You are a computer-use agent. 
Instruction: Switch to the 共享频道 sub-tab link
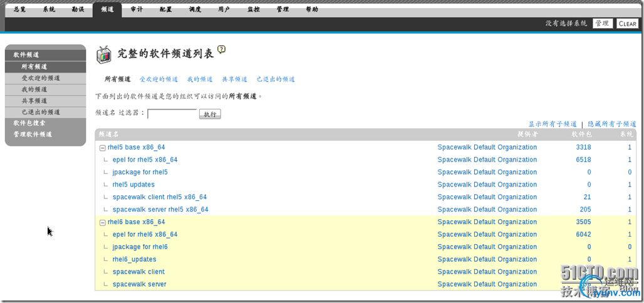[234, 80]
